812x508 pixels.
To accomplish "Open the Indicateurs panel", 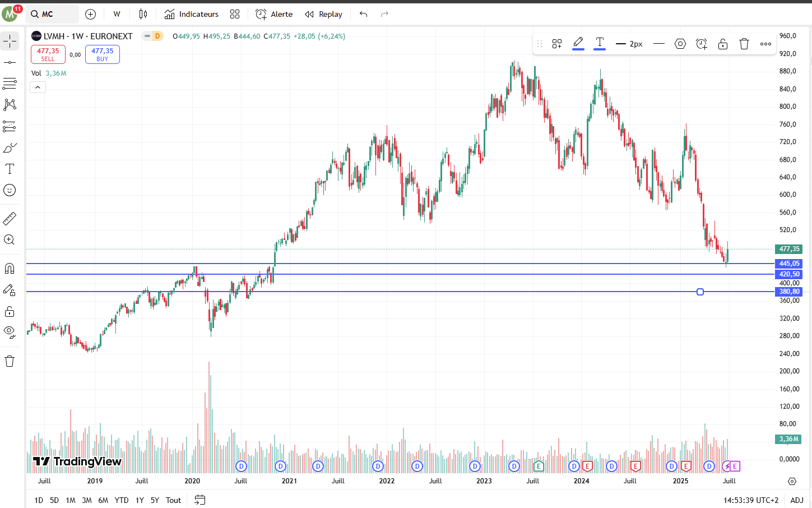I will tap(192, 14).
